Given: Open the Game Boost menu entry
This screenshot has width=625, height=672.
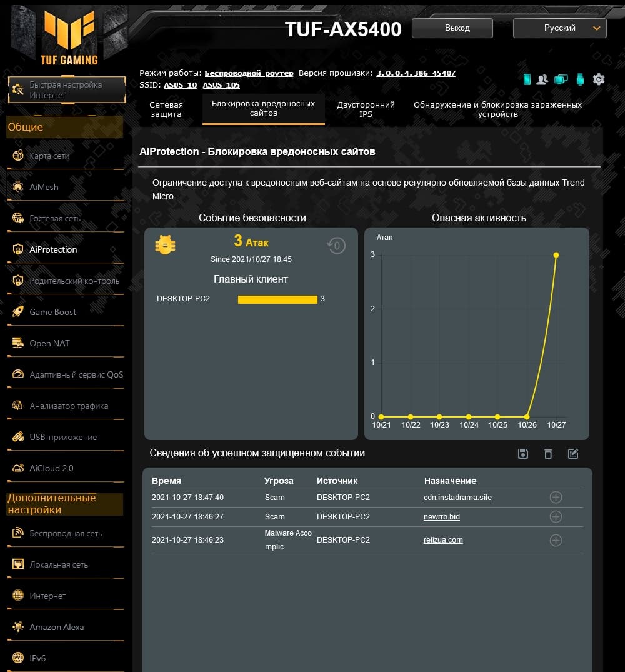Looking at the screenshot, I should click(x=65, y=312).
